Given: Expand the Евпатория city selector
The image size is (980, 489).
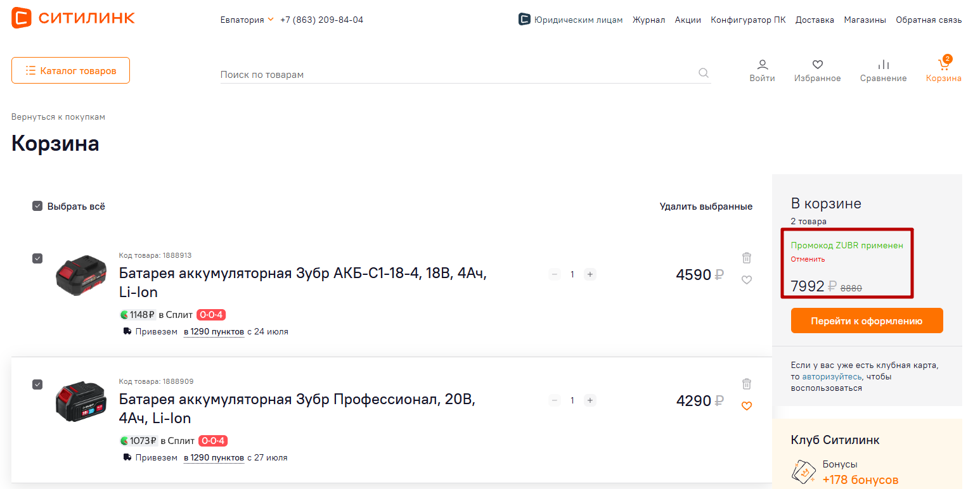Looking at the screenshot, I should pos(247,20).
